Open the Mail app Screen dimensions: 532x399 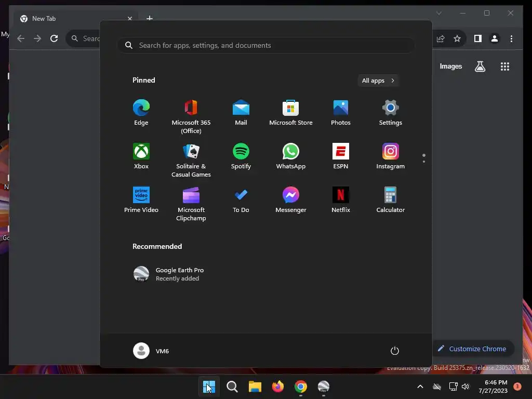pos(241,113)
